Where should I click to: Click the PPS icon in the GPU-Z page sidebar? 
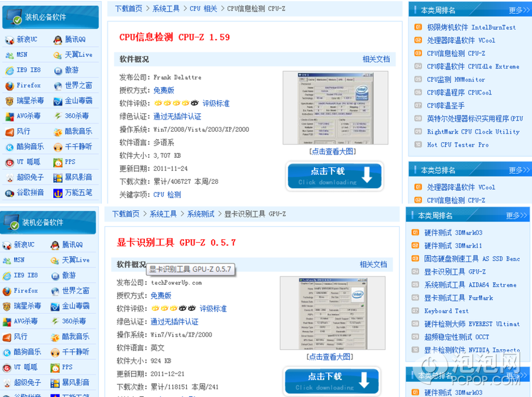coord(55,368)
